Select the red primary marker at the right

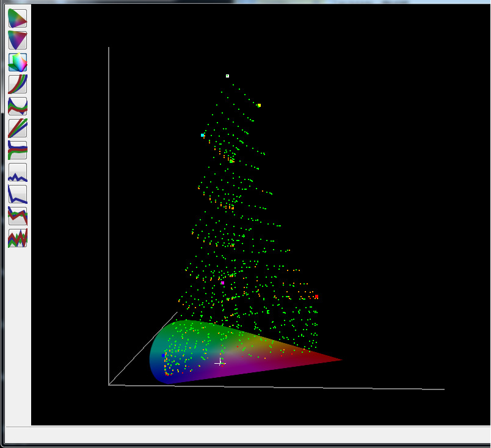(x=316, y=297)
